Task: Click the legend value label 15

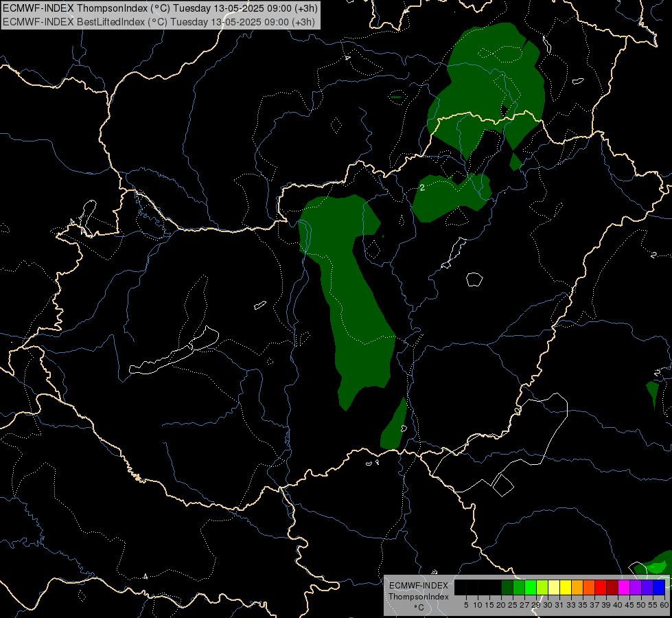Action: click(489, 605)
